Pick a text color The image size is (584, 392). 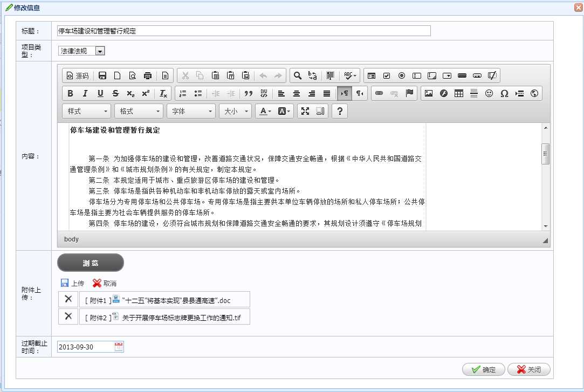click(x=265, y=111)
